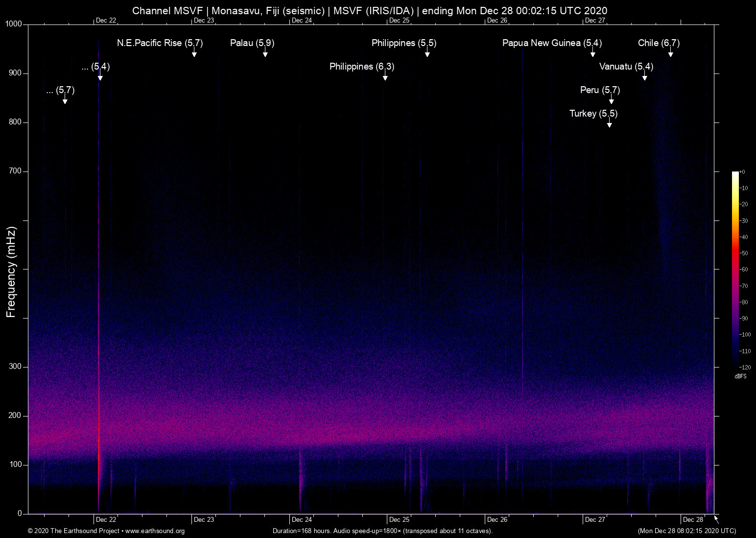
Task: Select the Palau (5.9) event arrow
Action: coord(265,53)
